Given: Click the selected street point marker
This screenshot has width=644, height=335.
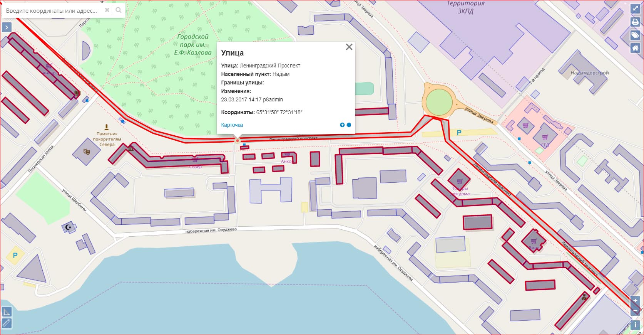Looking at the screenshot, I should 238,141.
